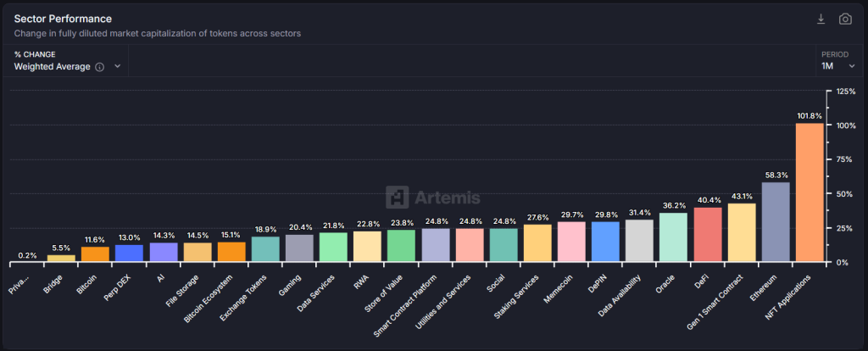Select the Perp DEX bar
This screenshot has height=351, width=868.
pos(129,253)
